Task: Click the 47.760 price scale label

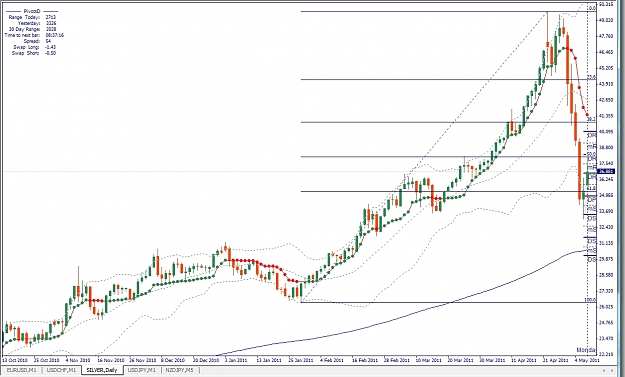Action: (606, 36)
